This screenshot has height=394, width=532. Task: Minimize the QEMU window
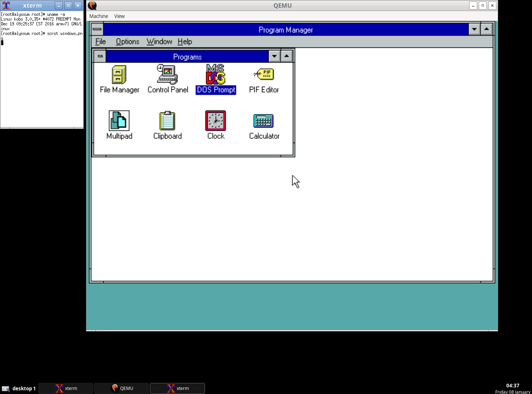point(473,6)
